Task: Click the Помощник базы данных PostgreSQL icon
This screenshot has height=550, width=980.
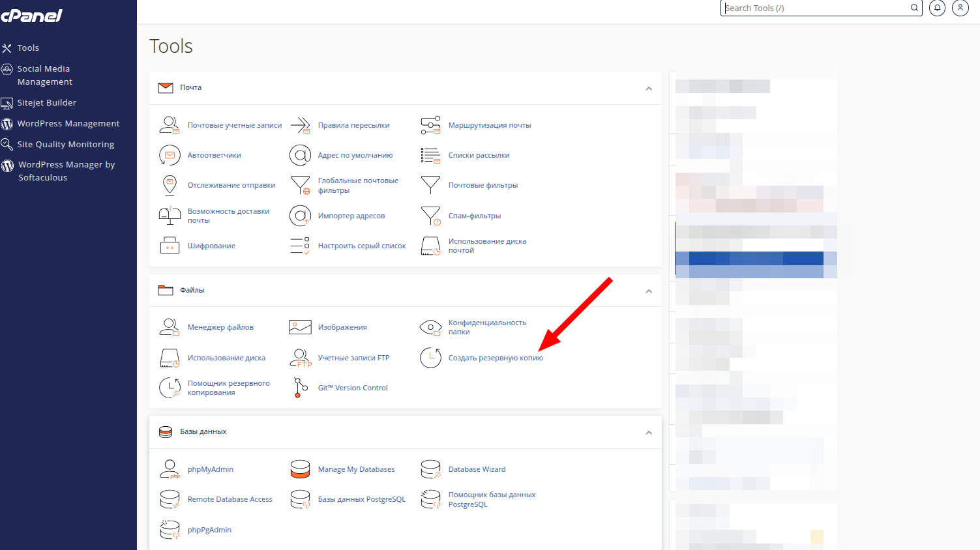Action: (430, 499)
